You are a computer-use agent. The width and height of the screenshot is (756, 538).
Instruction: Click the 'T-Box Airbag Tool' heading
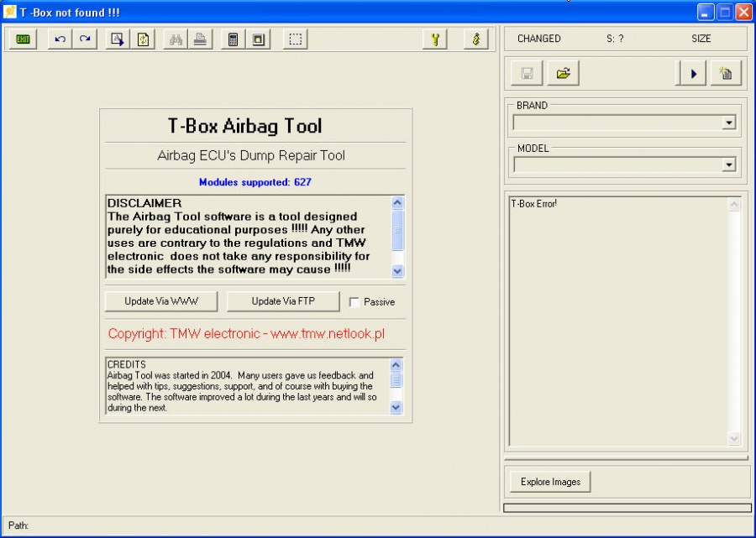(x=245, y=126)
